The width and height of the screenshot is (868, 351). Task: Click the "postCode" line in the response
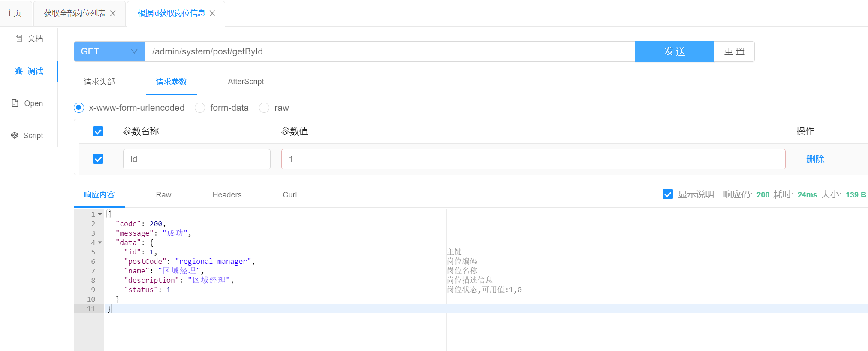click(x=190, y=261)
